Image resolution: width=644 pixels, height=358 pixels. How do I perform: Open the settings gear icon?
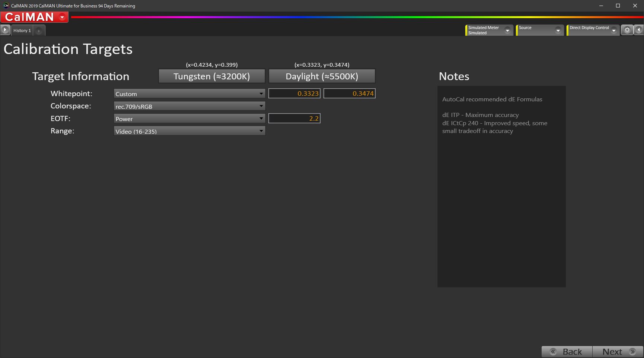coord(627,30)
